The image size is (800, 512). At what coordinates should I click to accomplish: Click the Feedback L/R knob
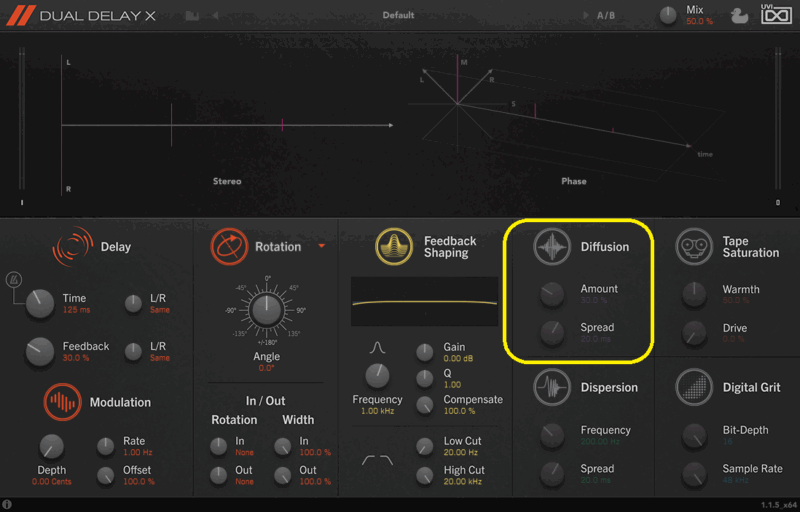coord(133,351)
